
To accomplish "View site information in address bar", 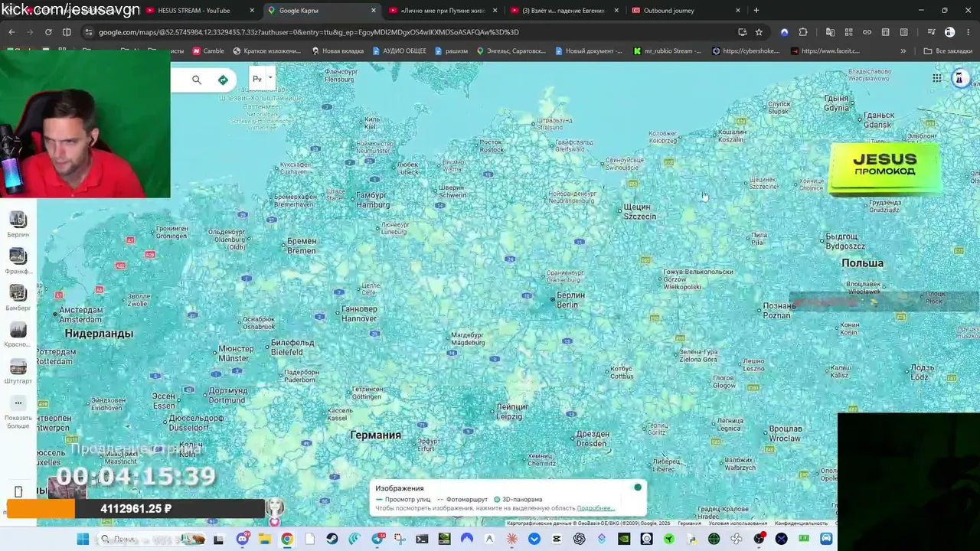I will (89, 32).
